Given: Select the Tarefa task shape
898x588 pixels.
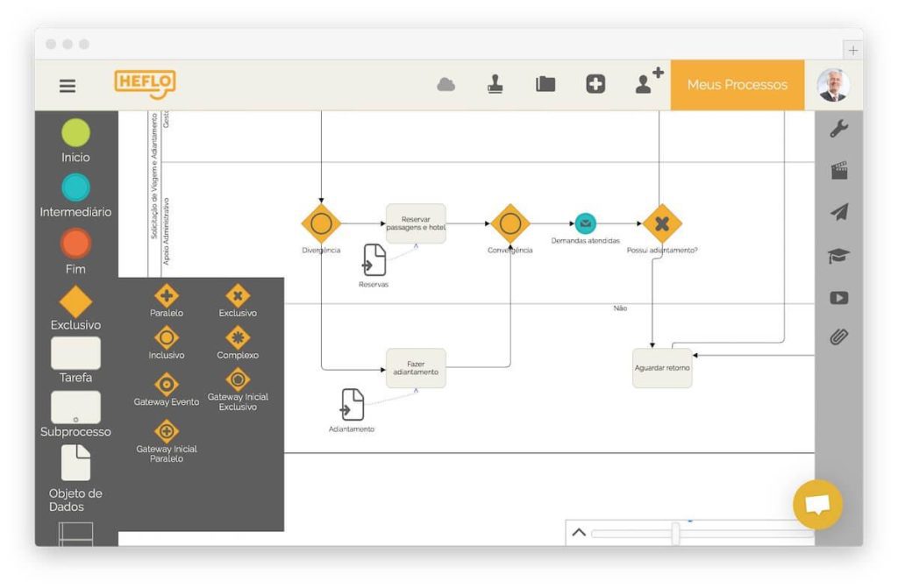Looking at the screenshot, I should [x=75, y=353].
